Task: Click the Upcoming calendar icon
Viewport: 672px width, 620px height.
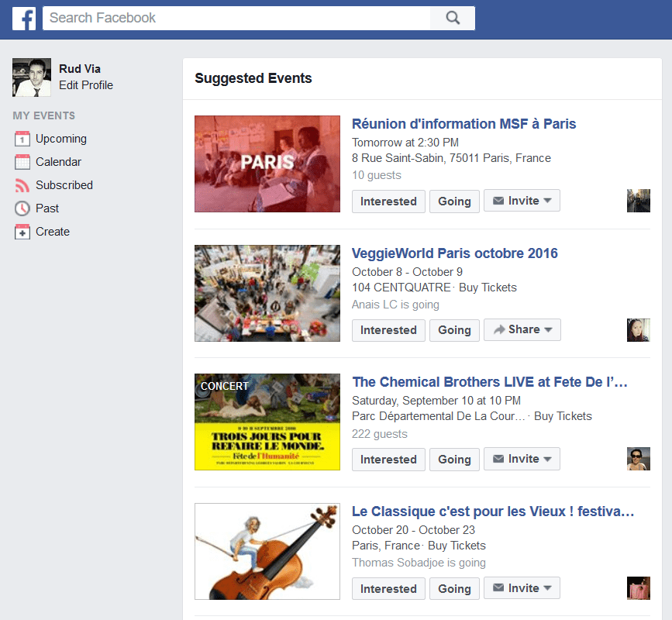Action: [x=22, y=139]
